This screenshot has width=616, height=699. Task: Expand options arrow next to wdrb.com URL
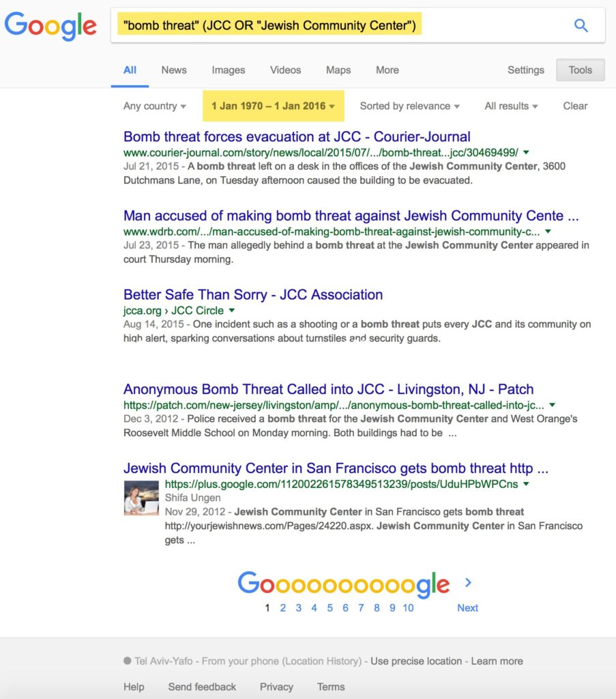pyautogui.click(x=548, y=231)
